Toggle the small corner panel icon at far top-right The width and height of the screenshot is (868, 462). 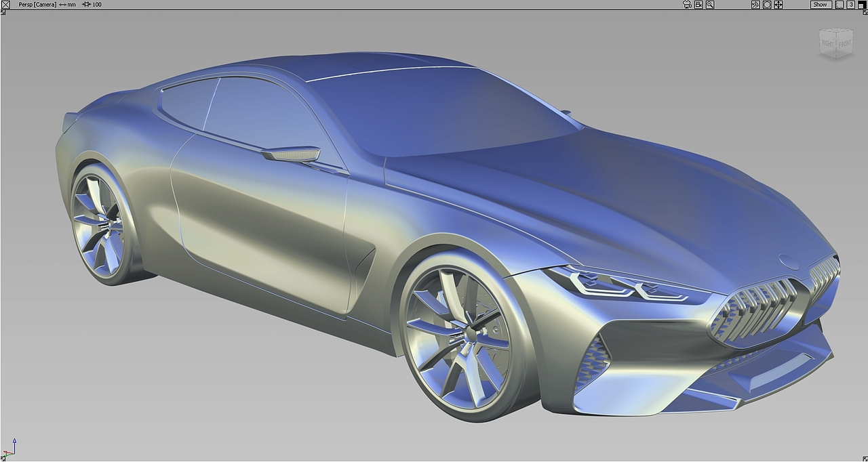coord(863,4)
